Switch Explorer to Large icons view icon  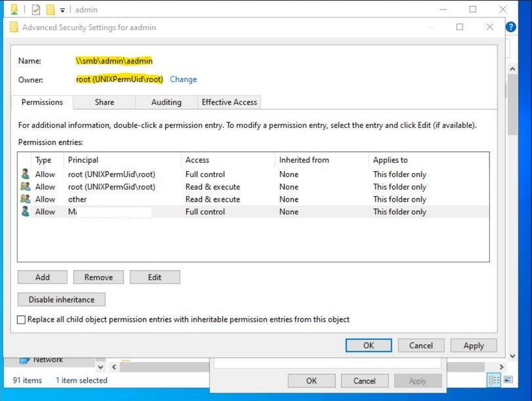508,380
